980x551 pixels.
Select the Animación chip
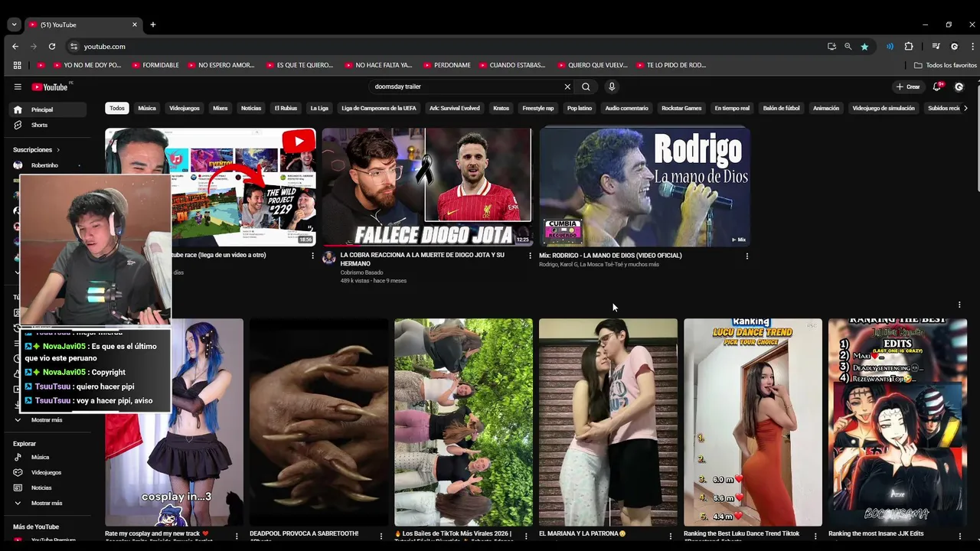826,108
